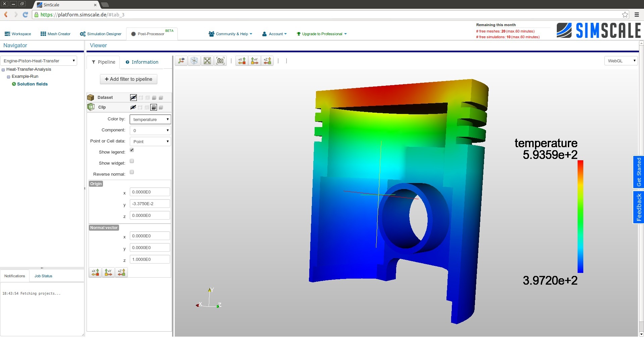This screenshot has width=644, height=346.
Task: Click the SimScale logo
Action: (598, 30)
